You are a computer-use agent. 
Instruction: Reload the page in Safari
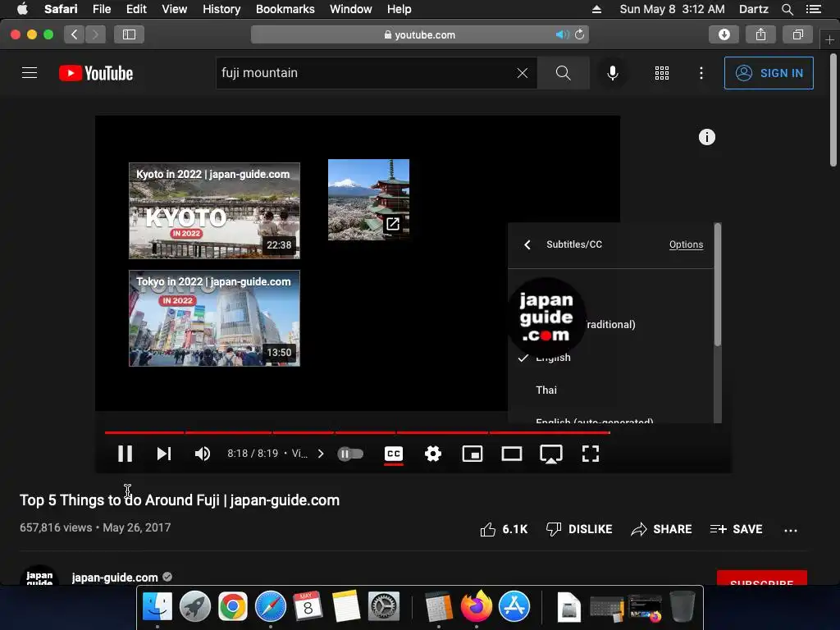580,34
